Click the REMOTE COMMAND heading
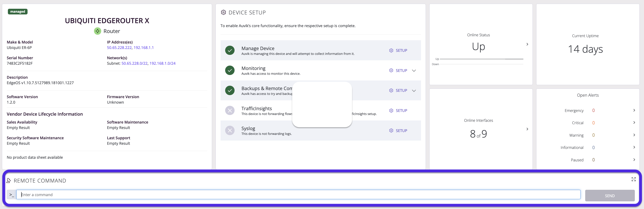Screen dimensions: 644x209 40,181
